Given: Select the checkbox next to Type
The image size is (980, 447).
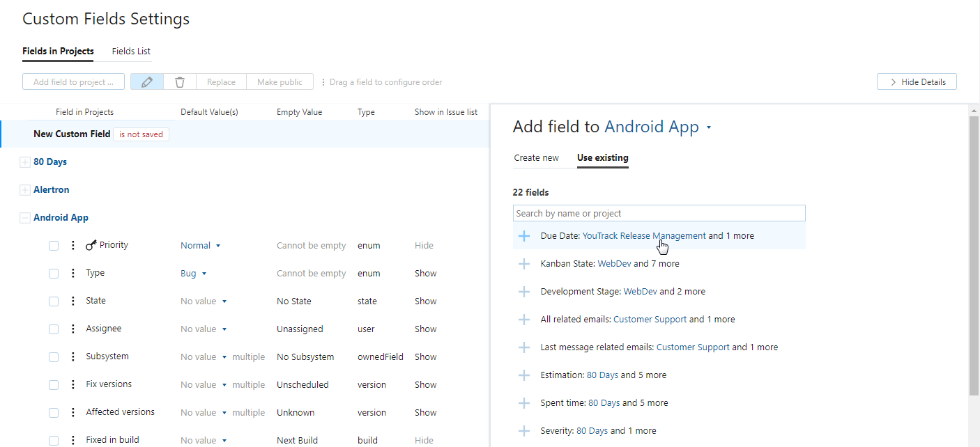Looking at the screenshot, I should [54, 273].
